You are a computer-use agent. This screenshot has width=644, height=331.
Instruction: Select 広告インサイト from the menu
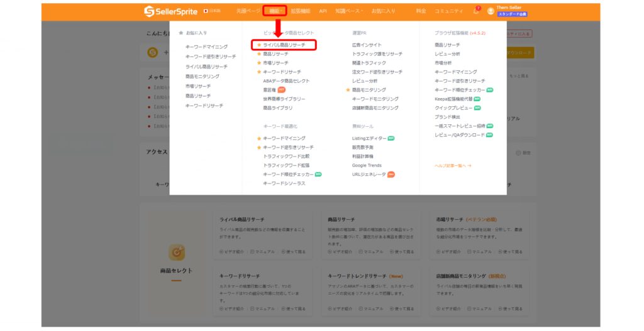[367, 45]
